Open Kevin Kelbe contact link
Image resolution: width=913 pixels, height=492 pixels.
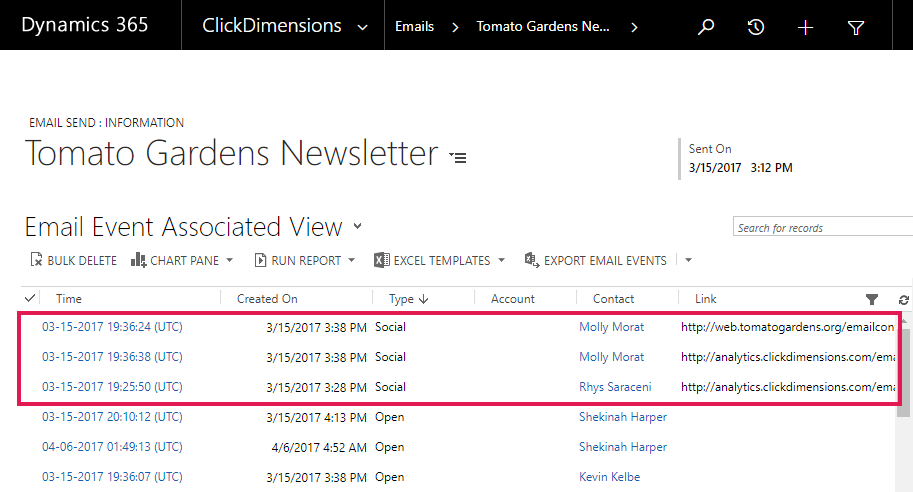(x=609, y=477)
